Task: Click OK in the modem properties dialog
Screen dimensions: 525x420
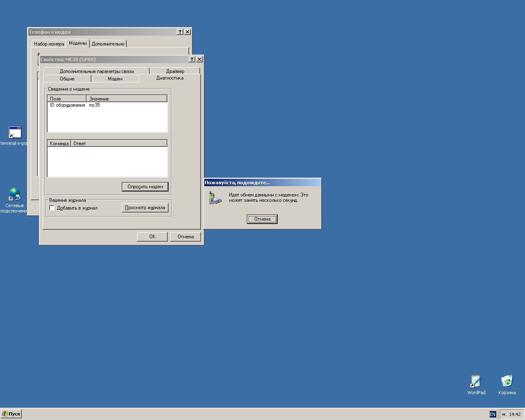Action: 152,237
